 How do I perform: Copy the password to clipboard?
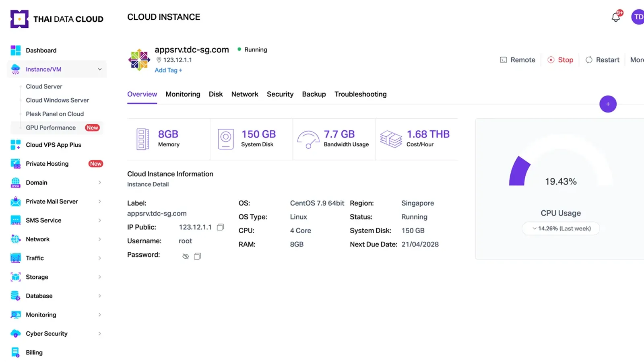pos(197,256)
